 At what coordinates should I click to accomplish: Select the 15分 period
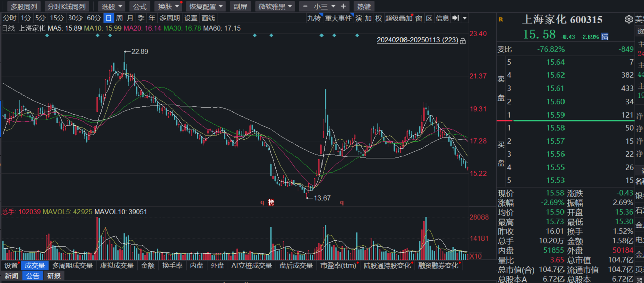(57, 18)
